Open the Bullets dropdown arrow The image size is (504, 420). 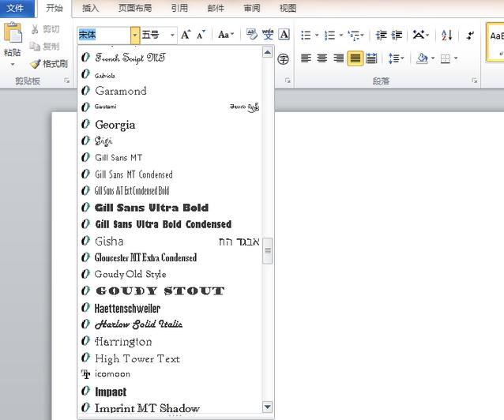click(x=317, y=35)
